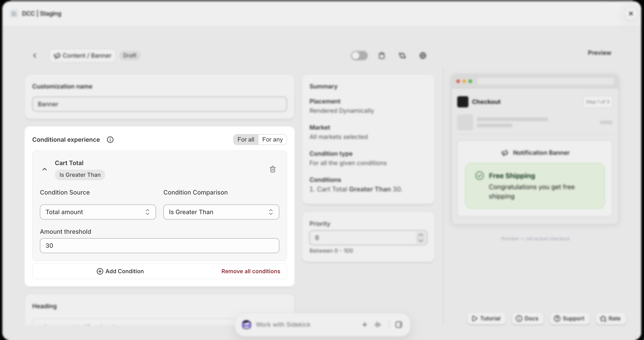Click the black Checkout logo in preview
Viewport: 644px width, 340px height.
coord(463,102)
